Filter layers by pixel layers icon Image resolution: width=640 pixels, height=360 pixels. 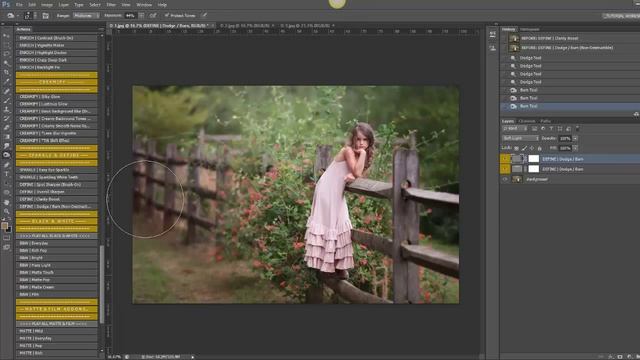click(534, 129)
